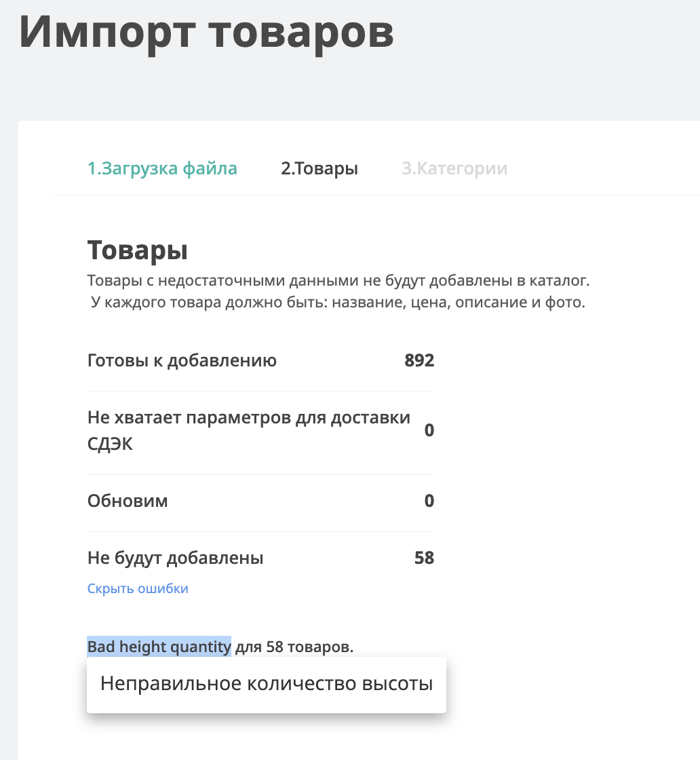The image size is (700, 760).
Task: Switch to the "3.Категории" step tab
Action: click(454, 168)
